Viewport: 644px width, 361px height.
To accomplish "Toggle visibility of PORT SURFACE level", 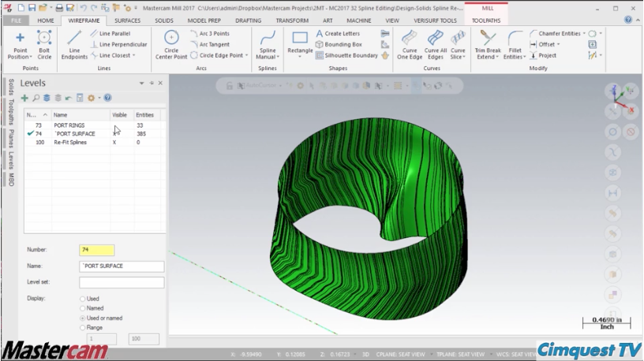I will coord(122,134).
